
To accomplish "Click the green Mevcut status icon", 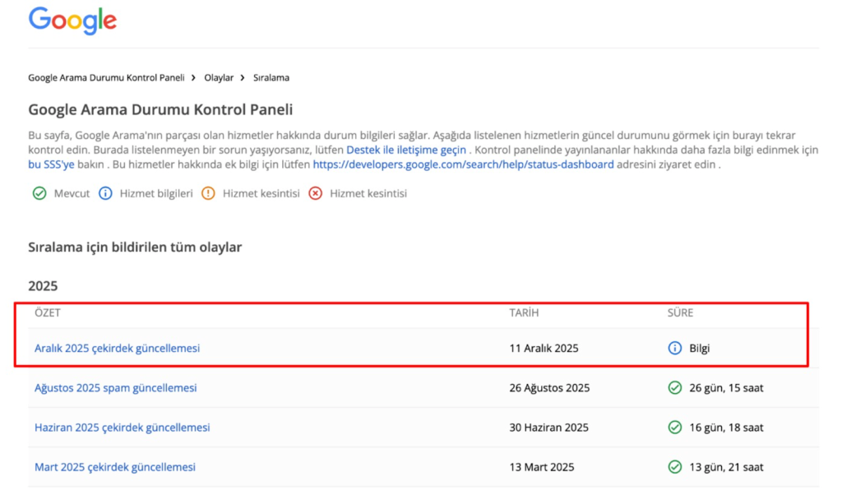I will tap(39, 194).
